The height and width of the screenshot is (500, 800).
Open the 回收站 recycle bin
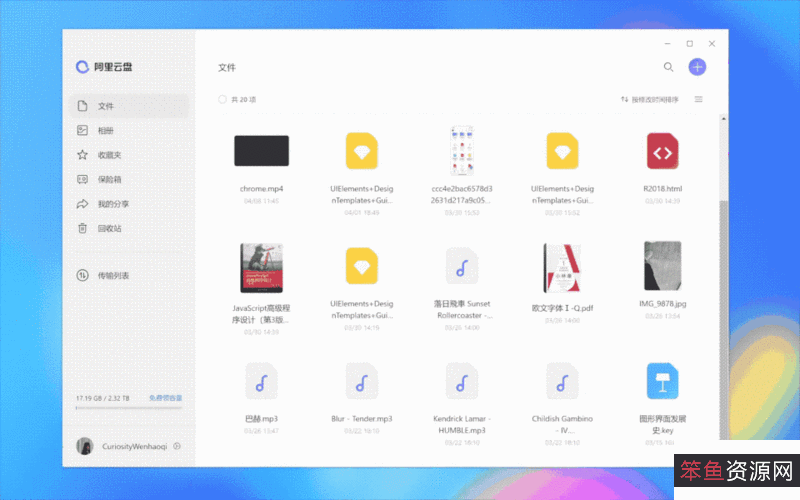point(108,228)
